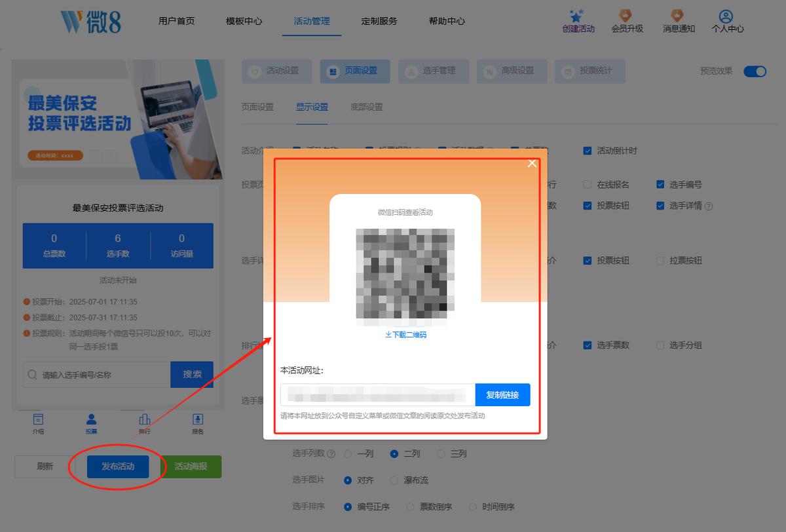Select 一列 for 选手列数

click(348, 453)
